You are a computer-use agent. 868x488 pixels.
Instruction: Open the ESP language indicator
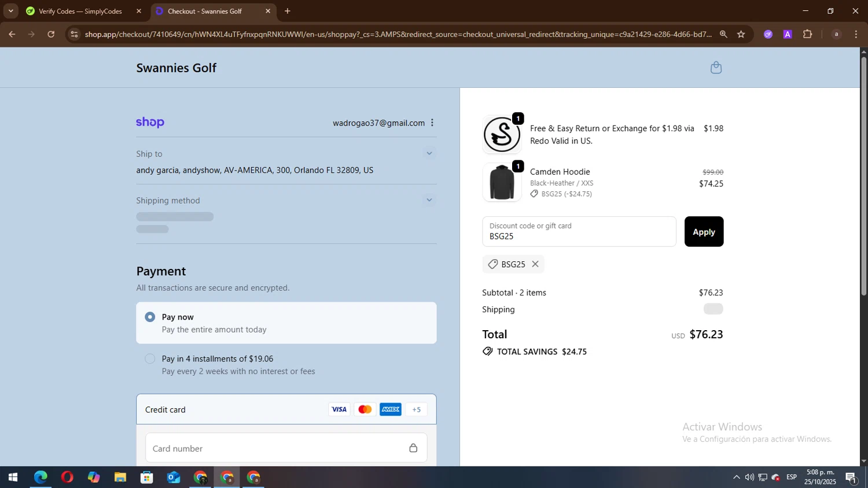[792, 477]
